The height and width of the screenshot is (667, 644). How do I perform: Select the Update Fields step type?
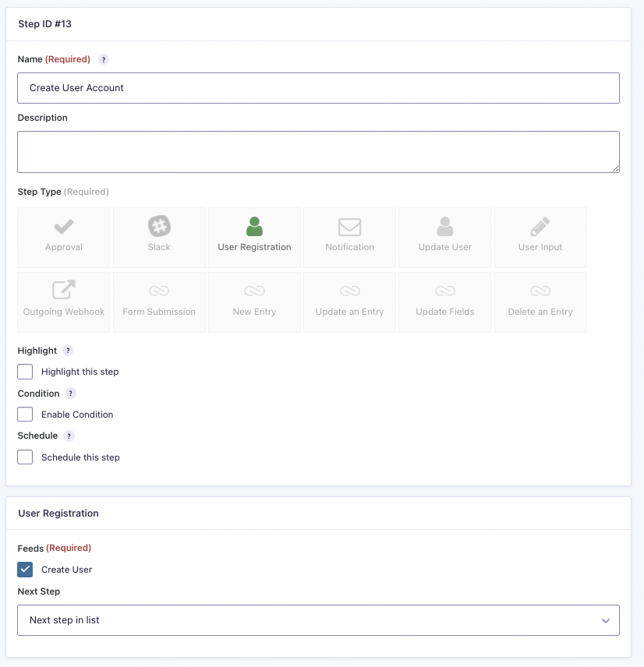(444, 302)
